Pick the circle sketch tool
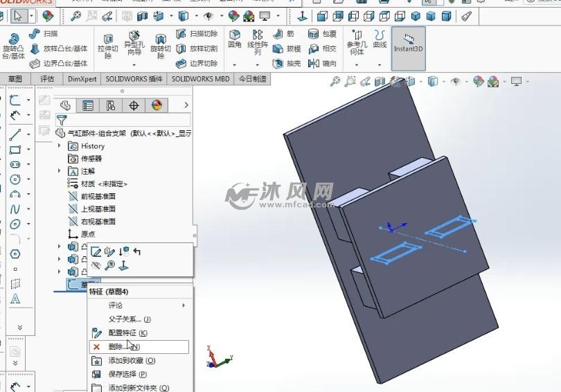 pyautogui.click(x=15, y=179)
